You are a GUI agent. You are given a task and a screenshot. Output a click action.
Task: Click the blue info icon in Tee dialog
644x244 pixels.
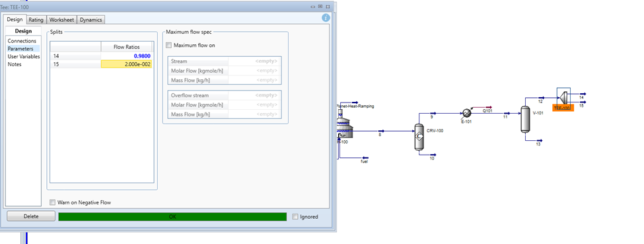[326, 18]
